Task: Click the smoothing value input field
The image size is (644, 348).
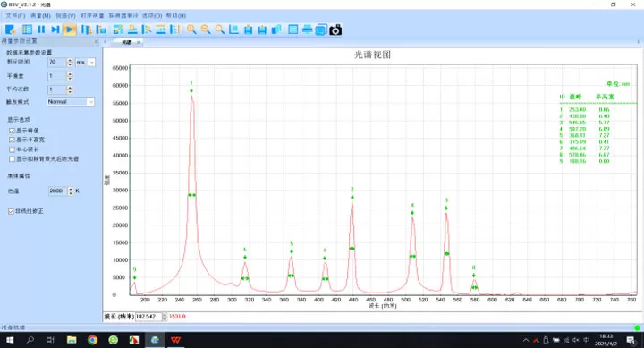Action: tap(57, 76)
